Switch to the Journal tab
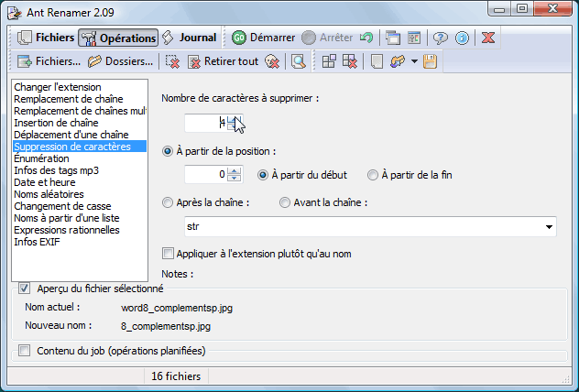The image size is (579, 392). pos(190,38)
